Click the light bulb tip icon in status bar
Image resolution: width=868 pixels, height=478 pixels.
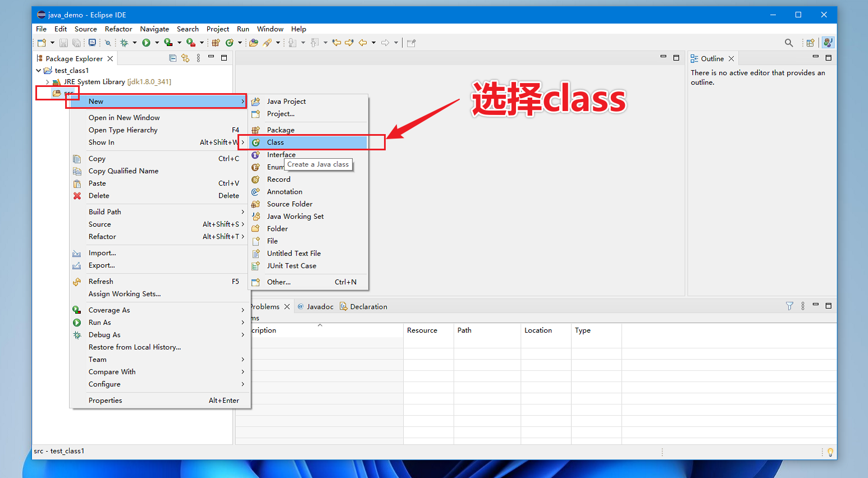tap(830, 452)
